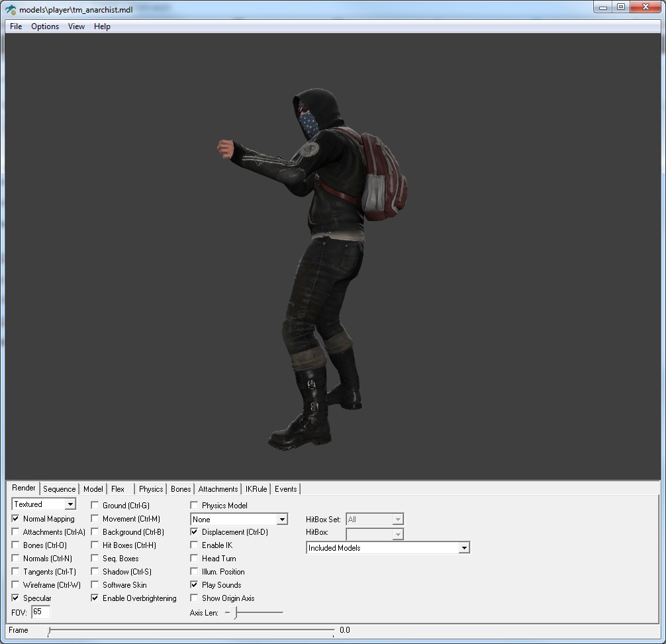Uncheck the Play Sounds option

tap(195, 585)
